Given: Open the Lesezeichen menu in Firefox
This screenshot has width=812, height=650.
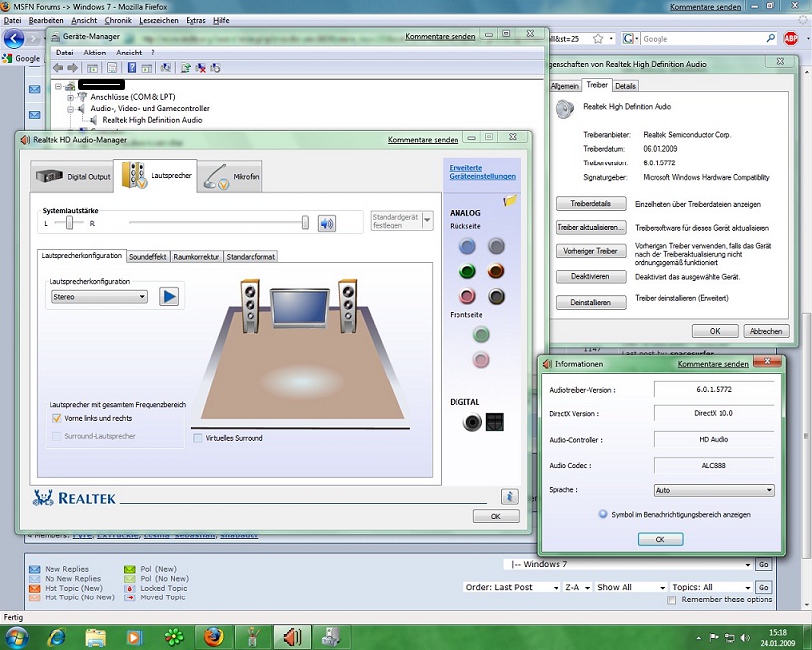Looking at the screenshot, I should [x=158, y=20].
